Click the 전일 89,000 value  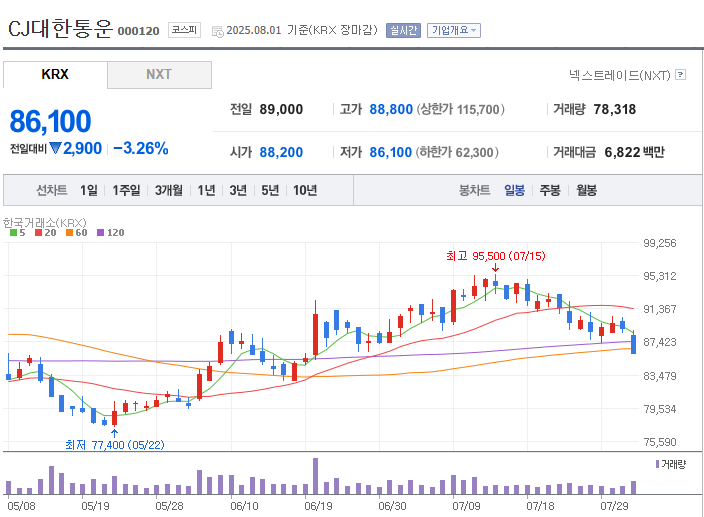[281, 110]
